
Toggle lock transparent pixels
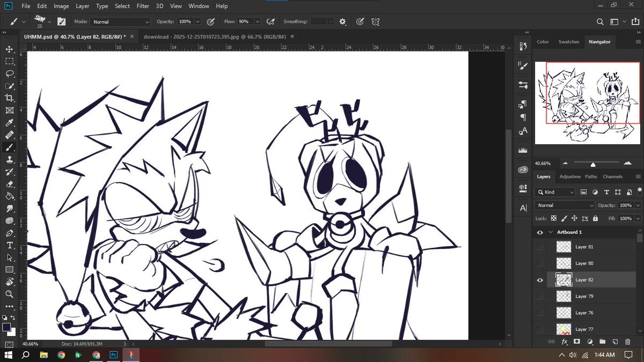click(553, 218)
